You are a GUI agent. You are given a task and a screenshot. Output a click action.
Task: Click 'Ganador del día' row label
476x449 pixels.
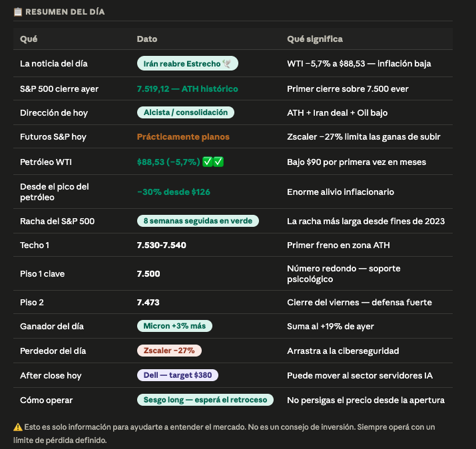click(x=52, y=327)
